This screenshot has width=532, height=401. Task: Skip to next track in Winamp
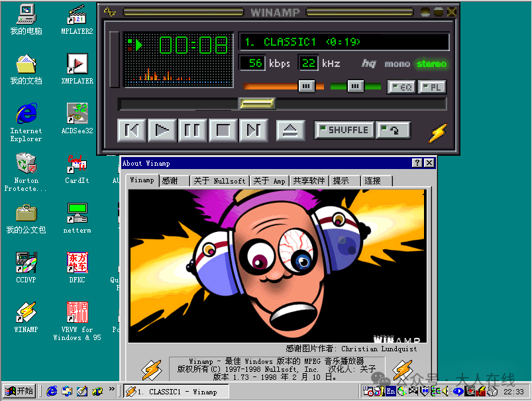click(254, 130)
